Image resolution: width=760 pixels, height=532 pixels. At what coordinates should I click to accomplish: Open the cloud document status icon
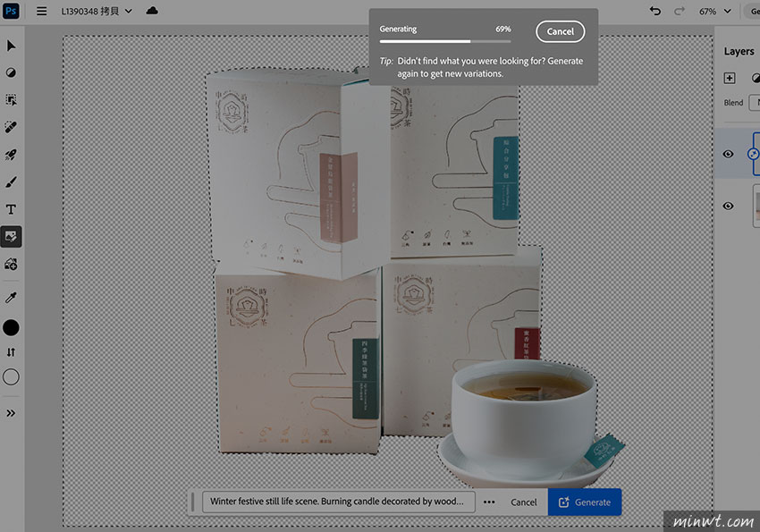[152, 10]
